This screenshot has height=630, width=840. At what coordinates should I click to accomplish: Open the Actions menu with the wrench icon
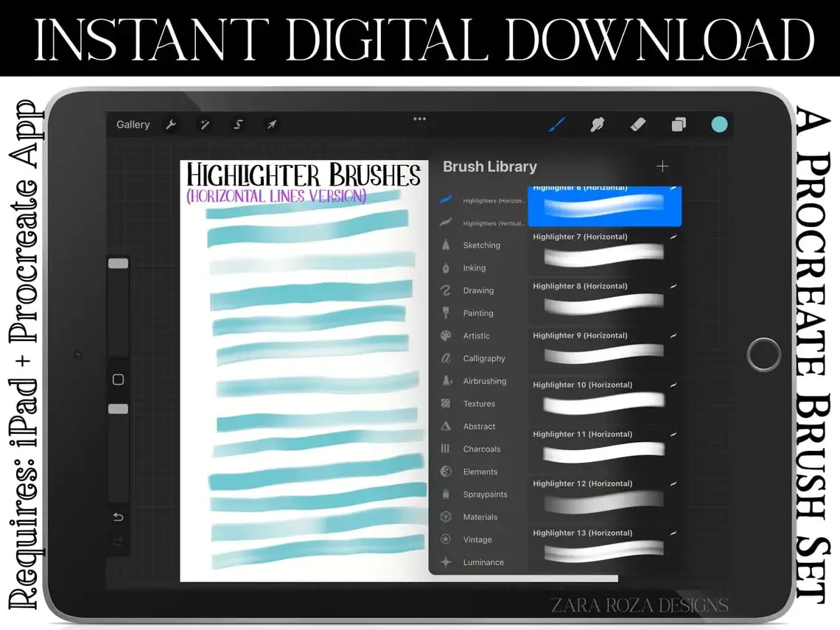[x=171, y=125]
